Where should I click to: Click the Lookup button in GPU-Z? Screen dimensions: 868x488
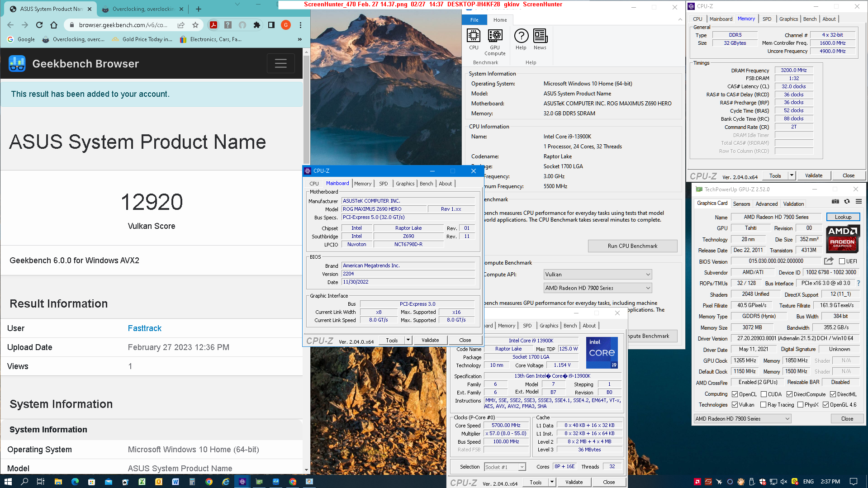843,217
